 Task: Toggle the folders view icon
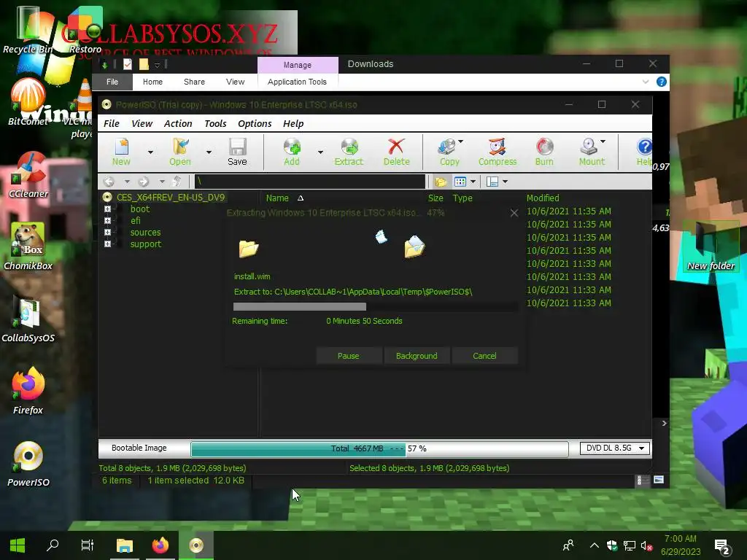coord(441,182)
